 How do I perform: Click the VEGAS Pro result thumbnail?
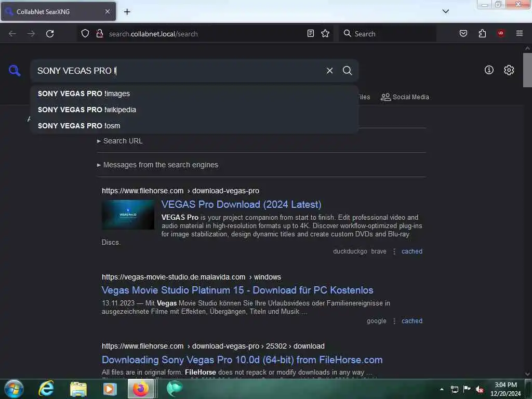(x=128, y=215)
